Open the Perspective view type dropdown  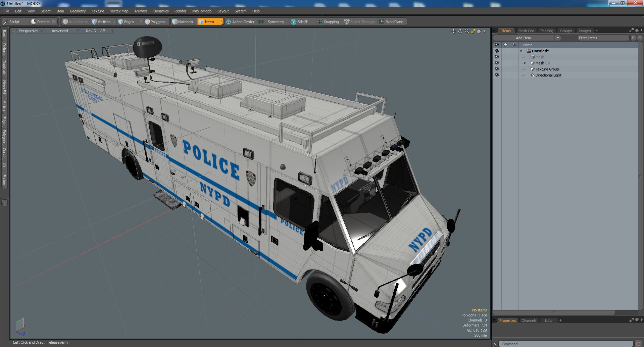[x=28, y=31]
